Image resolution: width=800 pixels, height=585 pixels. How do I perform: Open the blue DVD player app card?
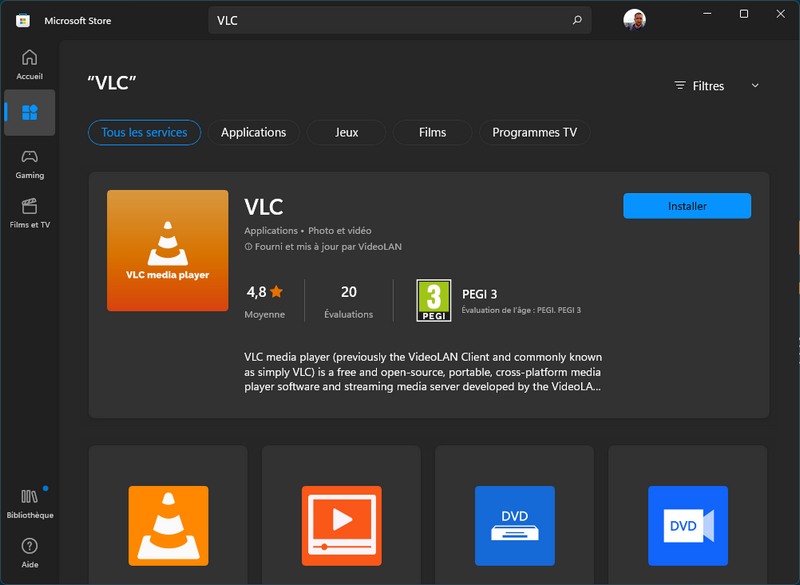click(514, 515)
